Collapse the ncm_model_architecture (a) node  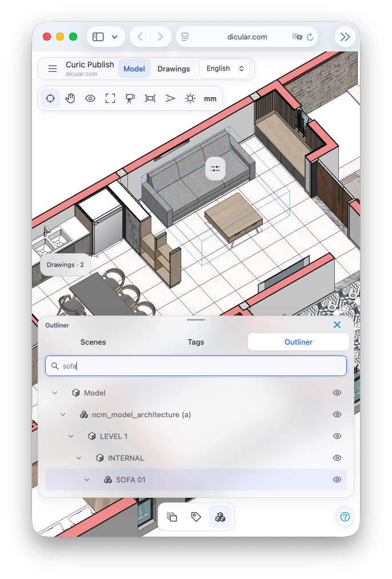63,415
